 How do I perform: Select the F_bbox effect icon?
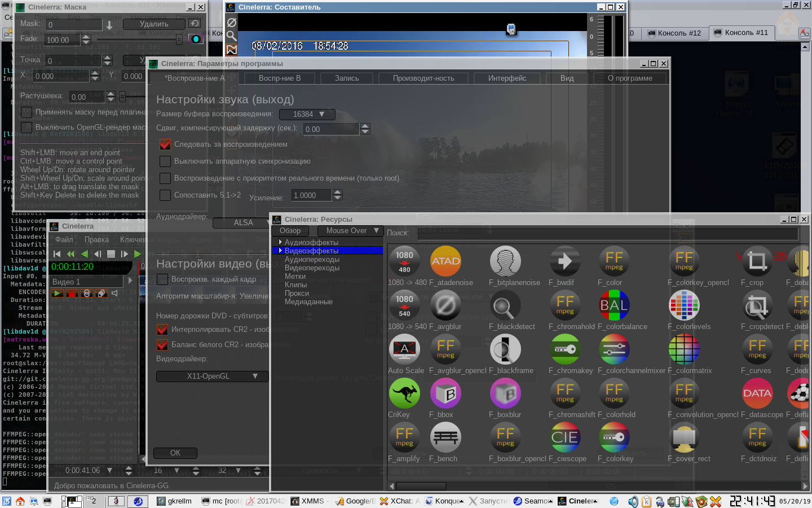[x=445, y=393]
